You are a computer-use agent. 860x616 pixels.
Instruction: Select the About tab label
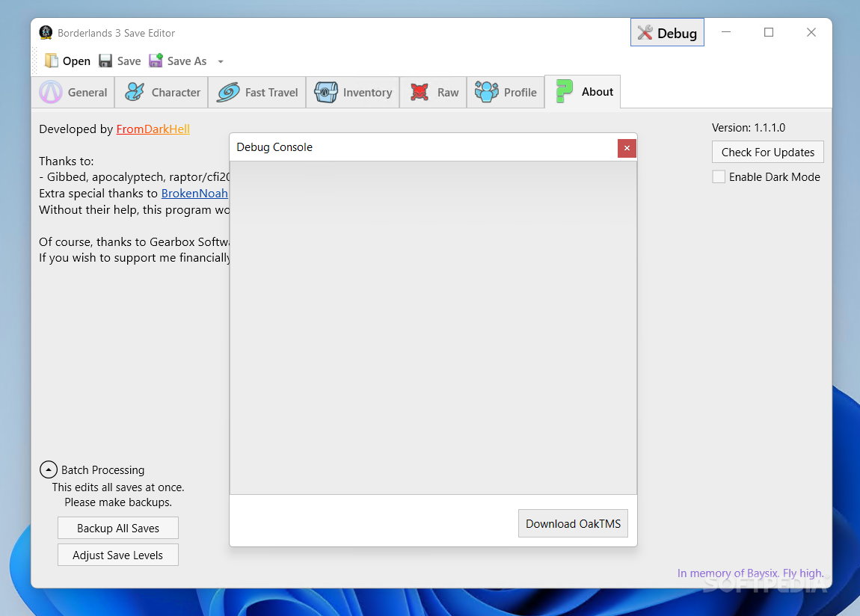[x=598, y=92]
